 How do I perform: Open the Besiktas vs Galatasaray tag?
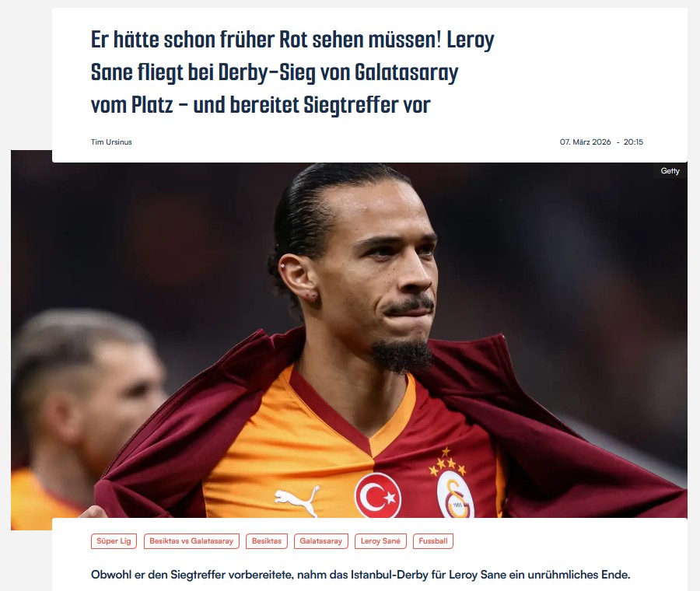click(191, 541)
